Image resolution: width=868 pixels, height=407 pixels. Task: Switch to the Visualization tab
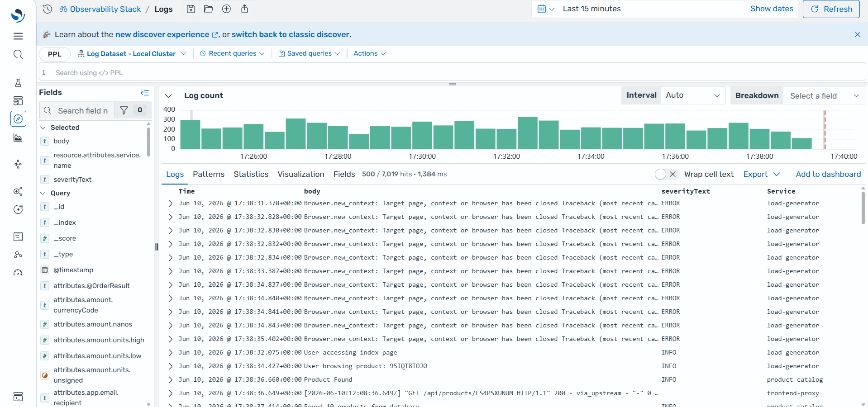pyautogui.click(x=301, y=174)
